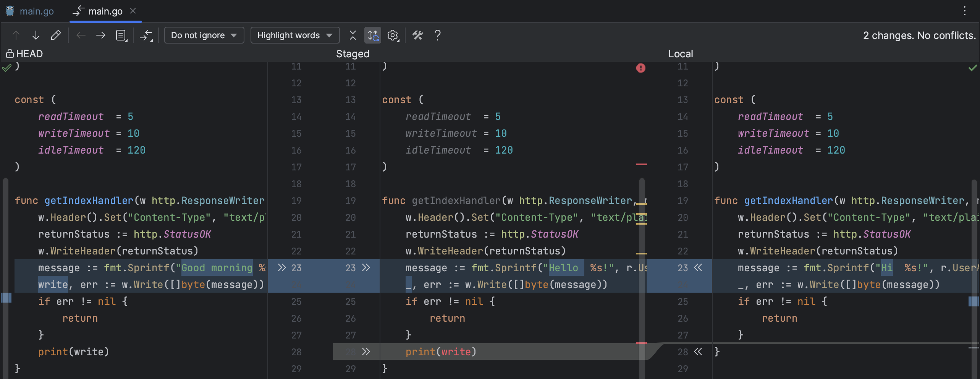This screenshot has height=379, width=980.
Task: Accept Local change with chevron on line 23
Action: (699, 268)
